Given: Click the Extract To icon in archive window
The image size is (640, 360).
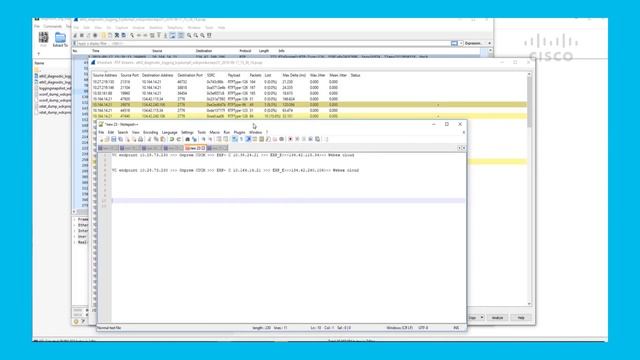Looking at the screenshot, I should click(60, 40).
